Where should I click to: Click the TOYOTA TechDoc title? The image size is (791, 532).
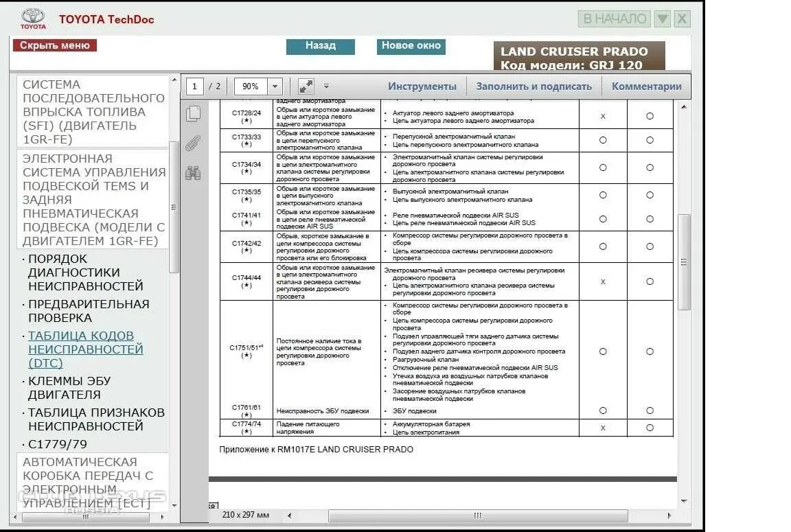[106, 20]
